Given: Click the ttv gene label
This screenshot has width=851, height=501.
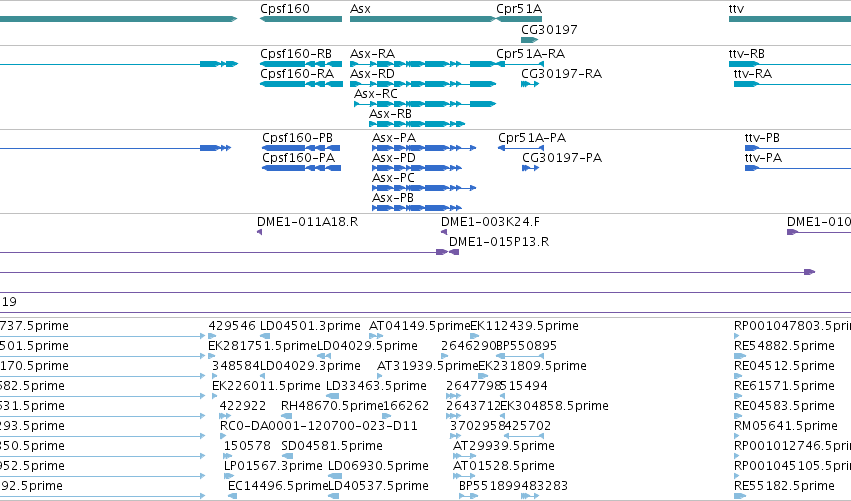Looking at the screenshot, I should [736, 9].
